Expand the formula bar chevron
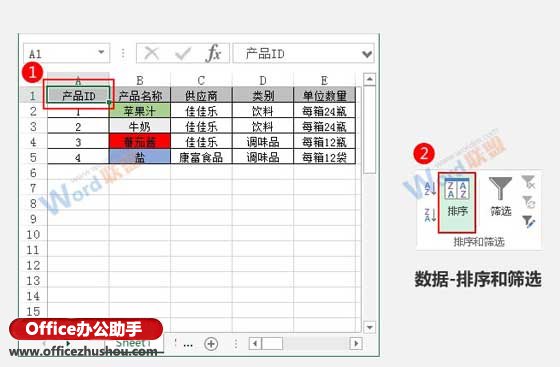Image resolution: width=560 pixels, height=367 pixels. click(x=367, y=54)
